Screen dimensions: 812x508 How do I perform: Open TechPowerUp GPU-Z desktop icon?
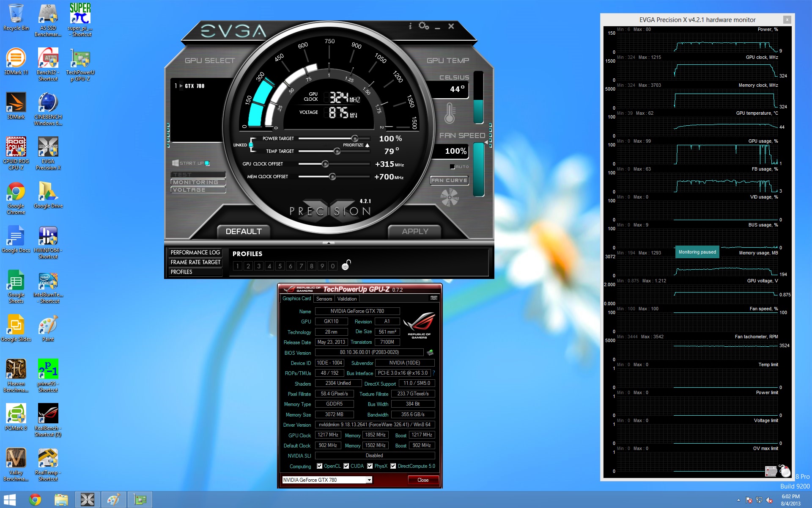tap(80, 64)
